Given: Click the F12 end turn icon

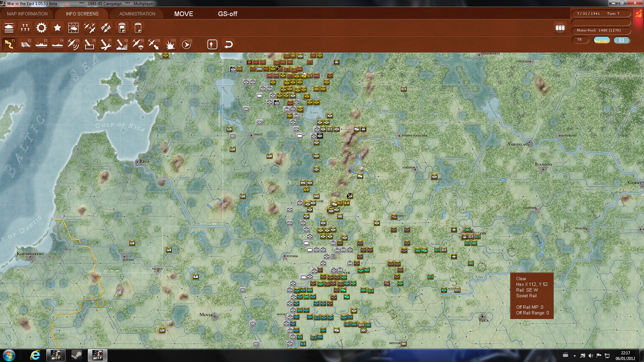Looking at the screenshot, I should click(x=186, y=44).
